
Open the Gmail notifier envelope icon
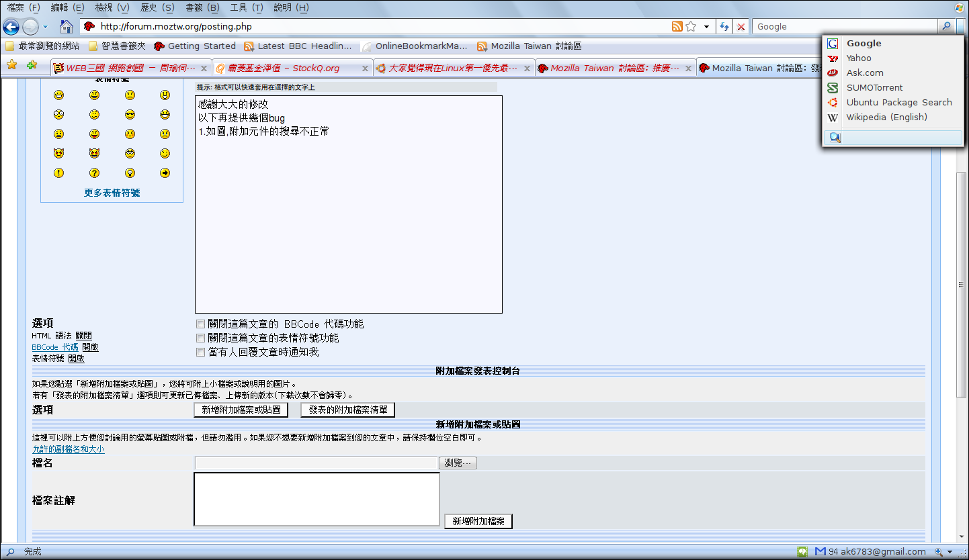820,552
